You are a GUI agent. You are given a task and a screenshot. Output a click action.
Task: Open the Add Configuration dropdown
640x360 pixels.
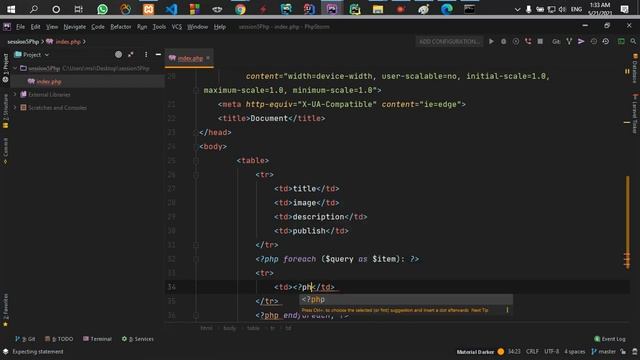(x=449, y=41)
